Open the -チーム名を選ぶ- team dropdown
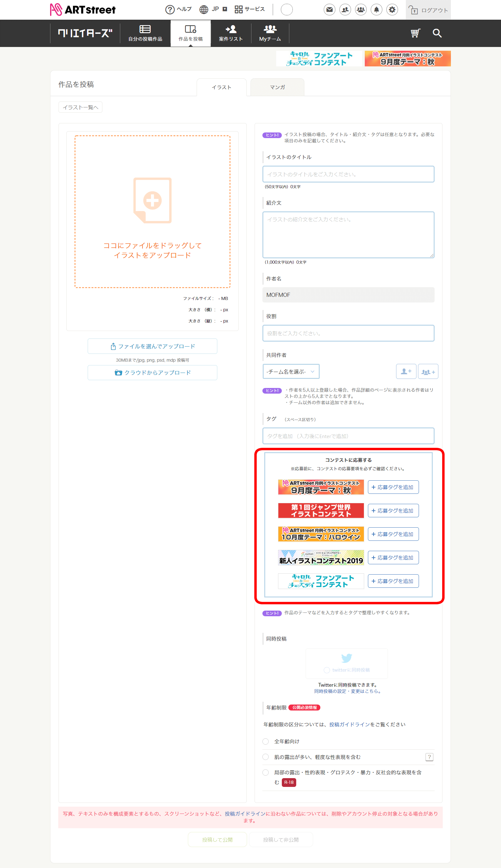 point(291,371)
